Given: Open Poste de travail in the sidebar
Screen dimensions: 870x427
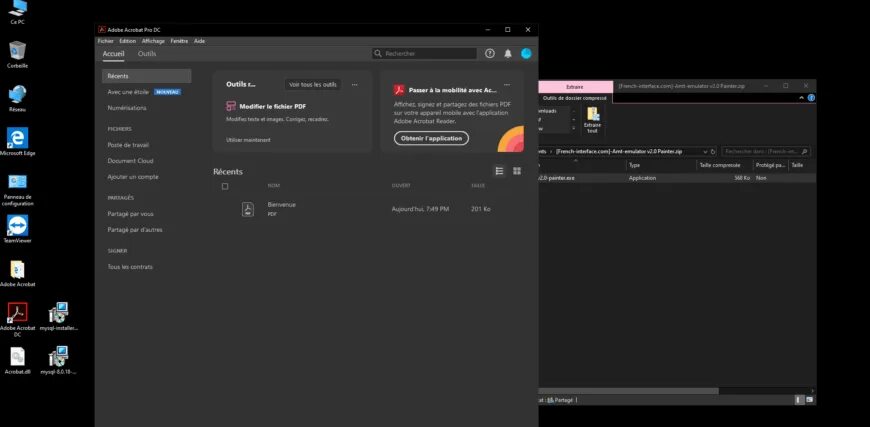Looking at the screenshot, I should coord(128,145).
